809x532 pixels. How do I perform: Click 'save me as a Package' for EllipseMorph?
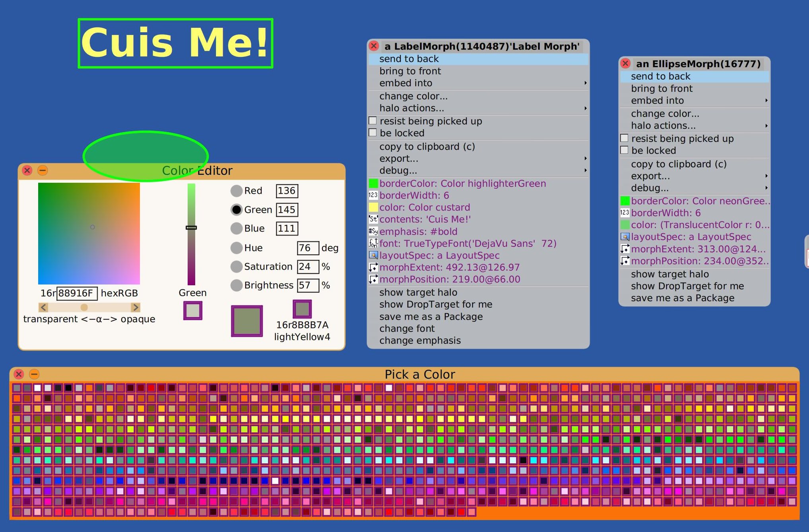coord(682,298)
